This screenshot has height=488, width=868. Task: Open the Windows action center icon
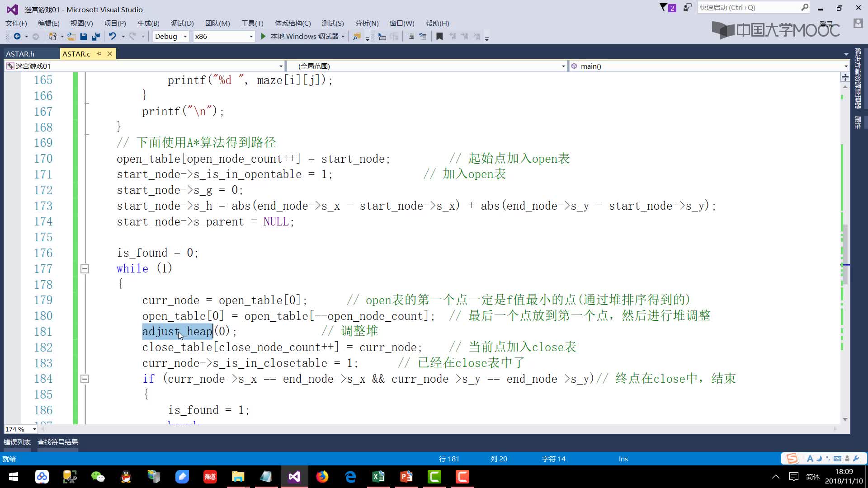(793, 477)
